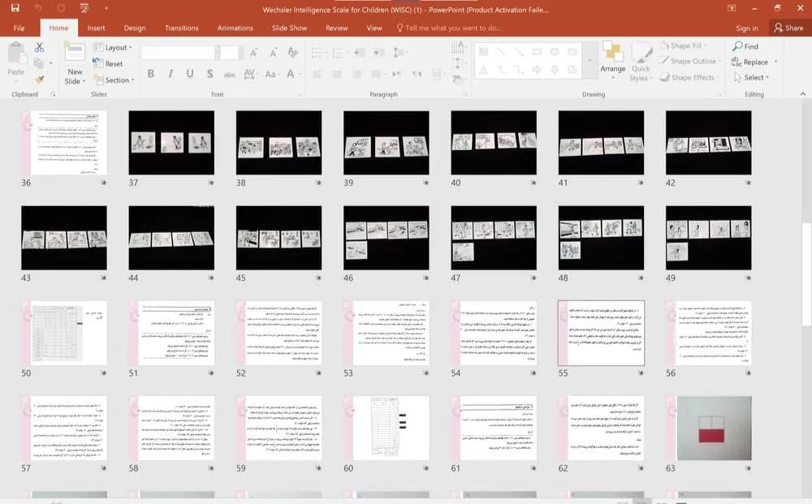Cut selection with the scissors icon

(x=39, y=48)
